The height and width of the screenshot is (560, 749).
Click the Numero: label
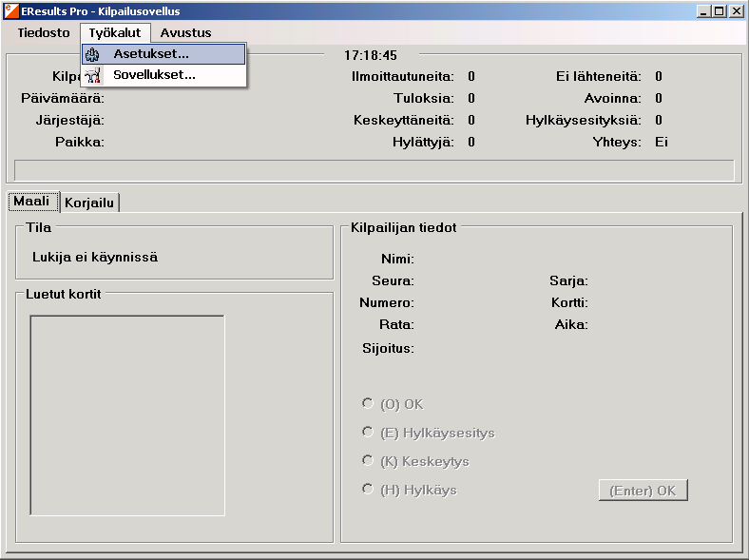tap(387, 302)
